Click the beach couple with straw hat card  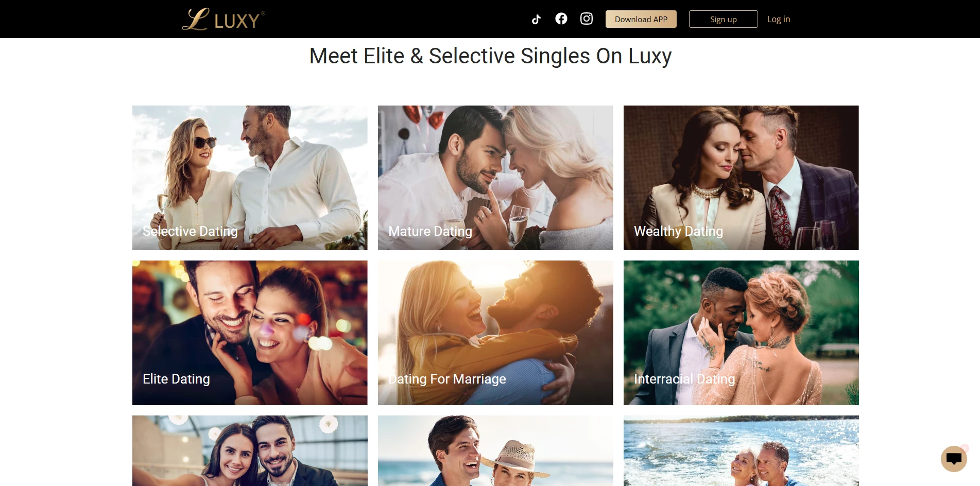pyautogui.click(x=495, y=450)
